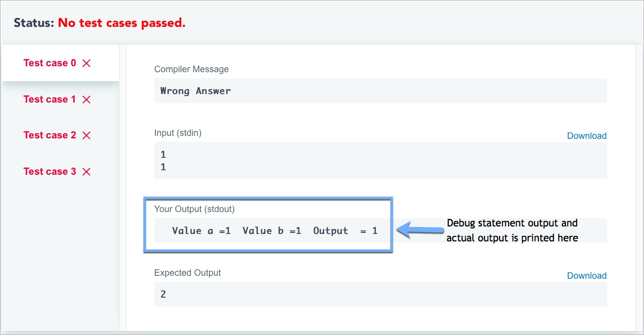
Task: Switch to the Test case 1 tab
Action: (x=50, y=100)
